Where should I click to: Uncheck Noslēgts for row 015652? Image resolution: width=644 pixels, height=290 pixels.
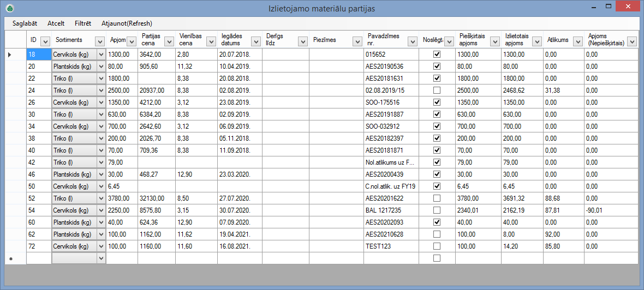(x=437, y=54)
